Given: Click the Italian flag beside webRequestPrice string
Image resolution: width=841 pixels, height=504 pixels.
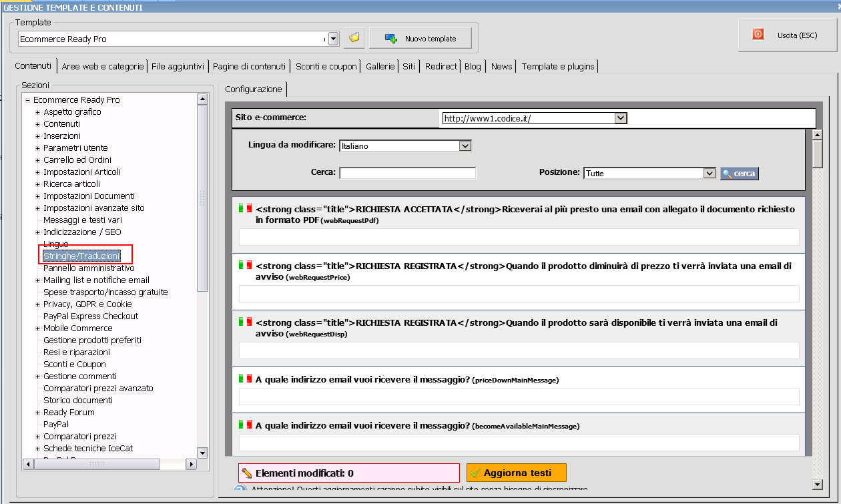Looking at the screenshot, I should pyautogui.click(x=245, y=265).
